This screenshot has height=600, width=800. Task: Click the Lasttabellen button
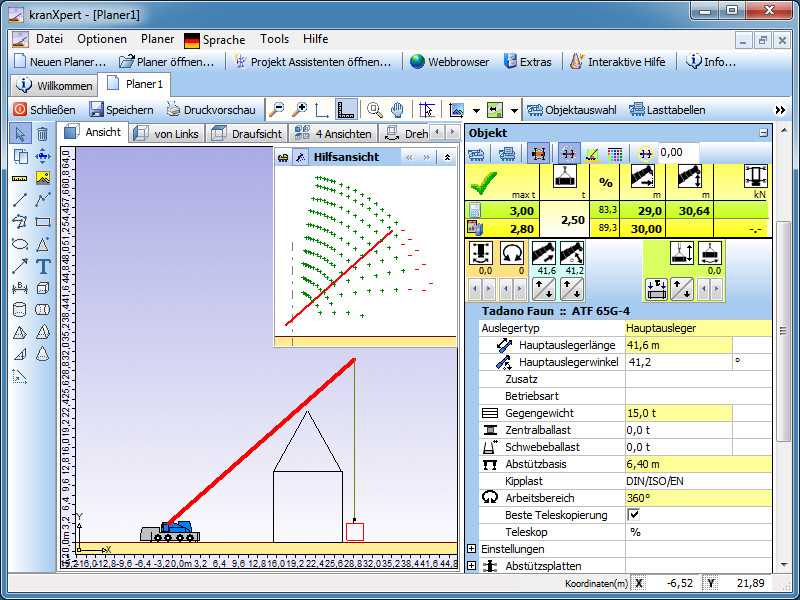(667, 110)
